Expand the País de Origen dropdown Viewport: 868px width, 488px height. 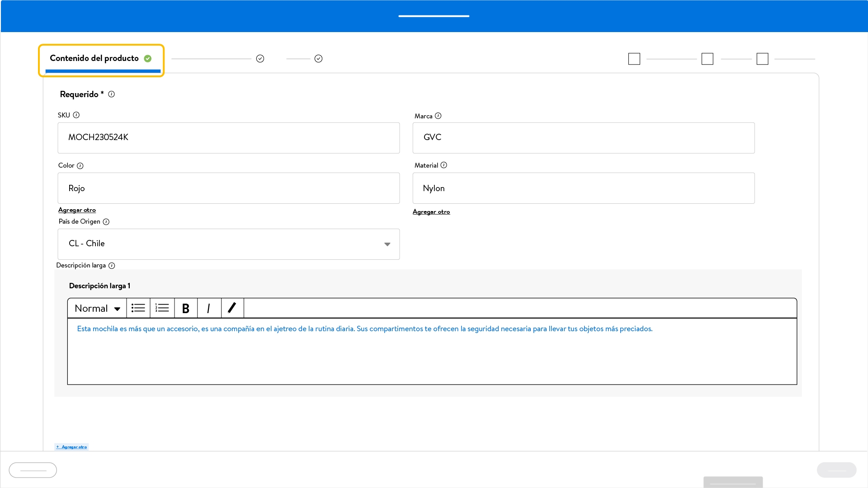click(x=387, y=244)
